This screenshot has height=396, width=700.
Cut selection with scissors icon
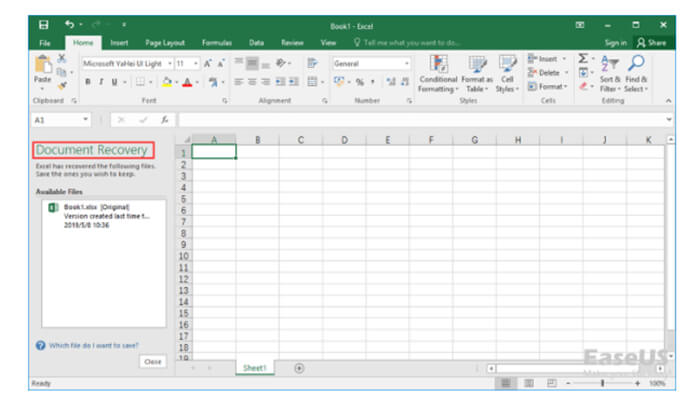click(x=62, y=58)
